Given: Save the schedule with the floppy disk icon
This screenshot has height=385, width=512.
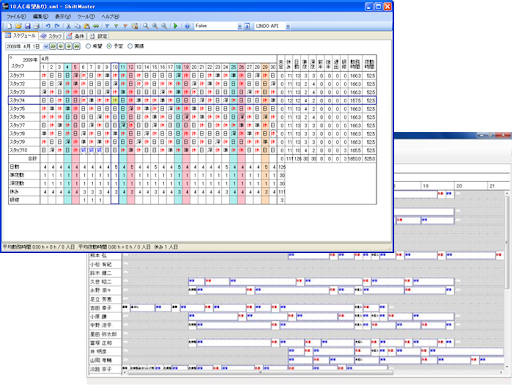Looking at the screenshot, I should tap(28, 26).
